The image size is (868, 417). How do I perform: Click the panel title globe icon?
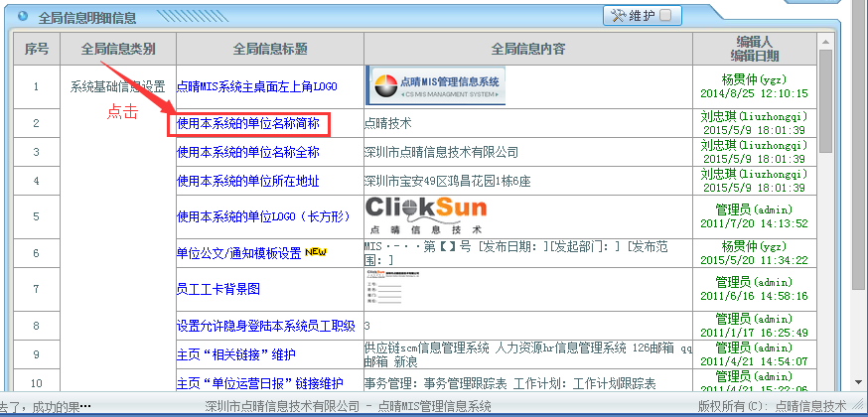tap(22, 16)
